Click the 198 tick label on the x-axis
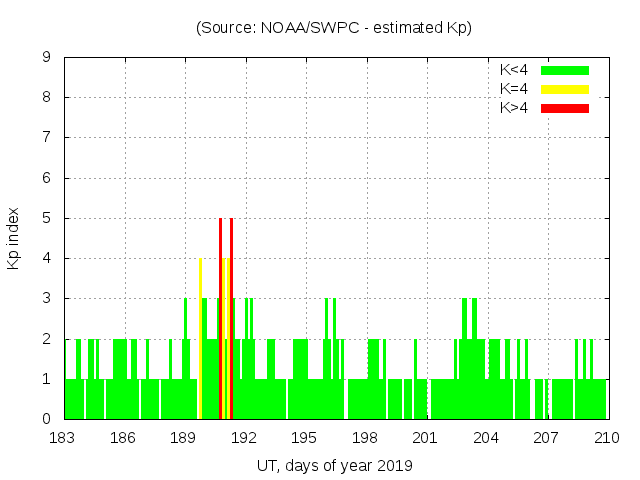The height and width of the screenshot is (480, 640). [365, 438]
